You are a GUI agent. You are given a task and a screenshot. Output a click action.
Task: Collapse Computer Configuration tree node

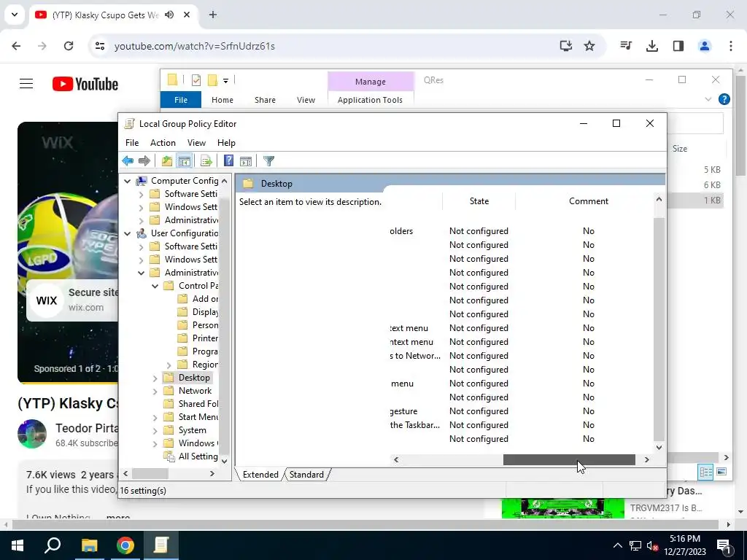[127, 181]
